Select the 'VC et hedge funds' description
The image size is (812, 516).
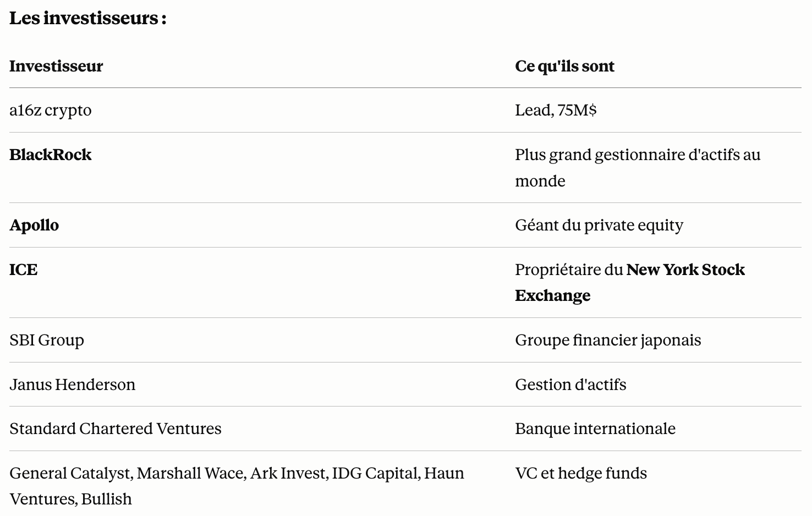coord(581,473)
